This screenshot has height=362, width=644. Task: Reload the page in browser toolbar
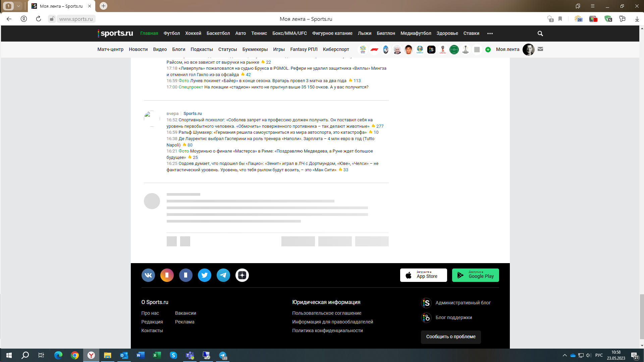(39, 19)
